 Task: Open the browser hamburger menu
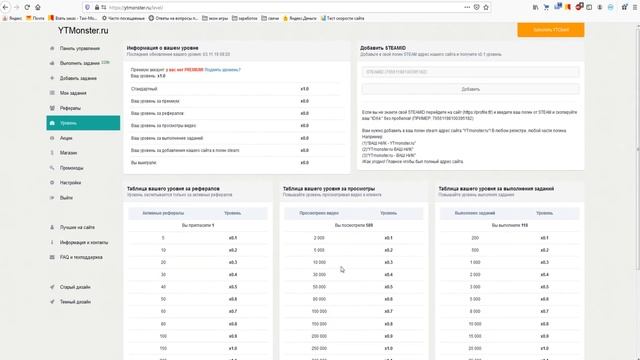[x=635, y=7]
